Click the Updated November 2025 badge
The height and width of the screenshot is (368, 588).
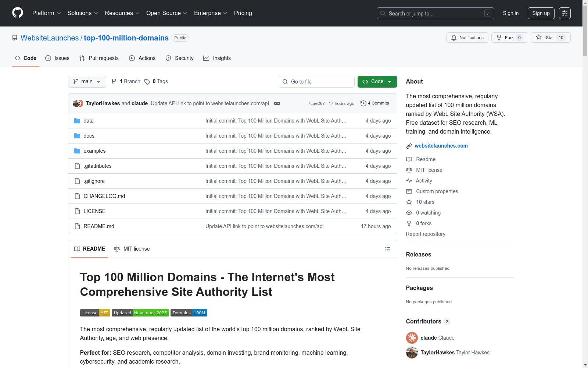(x=140, y=313)
